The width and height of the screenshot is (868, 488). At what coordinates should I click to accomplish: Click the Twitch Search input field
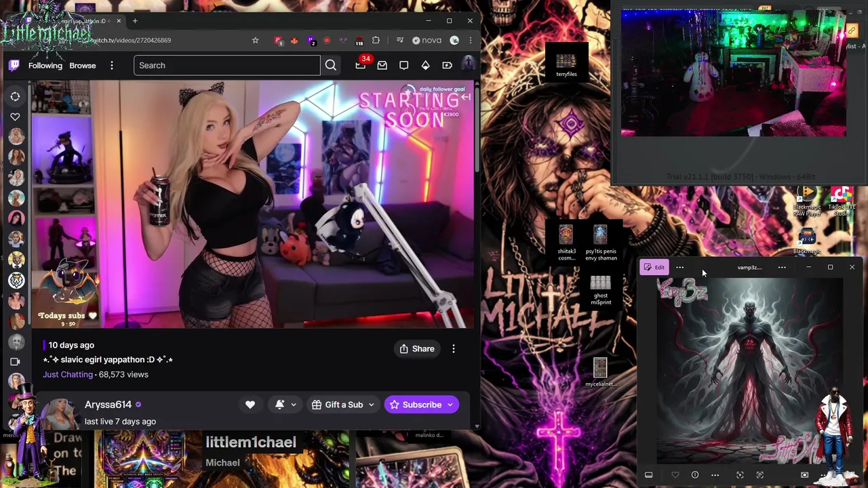coord(227,65)
